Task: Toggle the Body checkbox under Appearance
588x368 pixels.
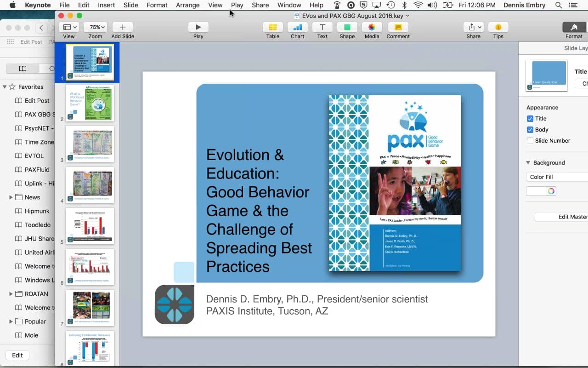Action: (x=530, y=130)
